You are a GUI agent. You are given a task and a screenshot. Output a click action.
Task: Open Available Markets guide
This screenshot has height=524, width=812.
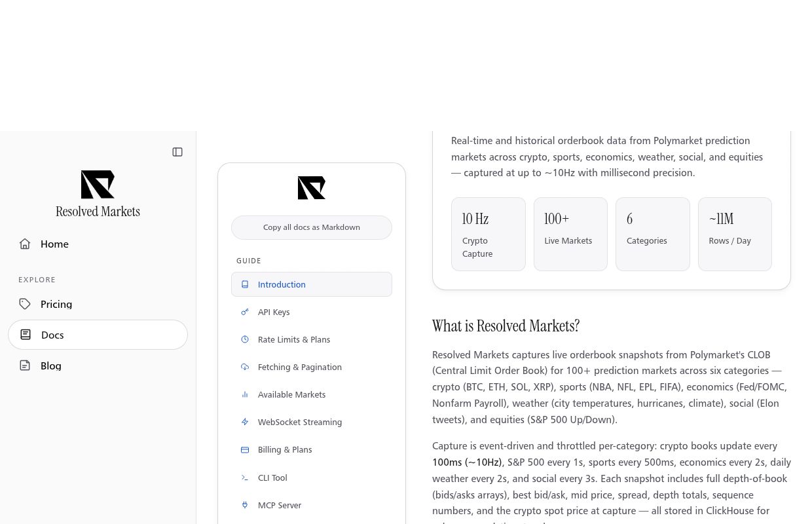312,394
